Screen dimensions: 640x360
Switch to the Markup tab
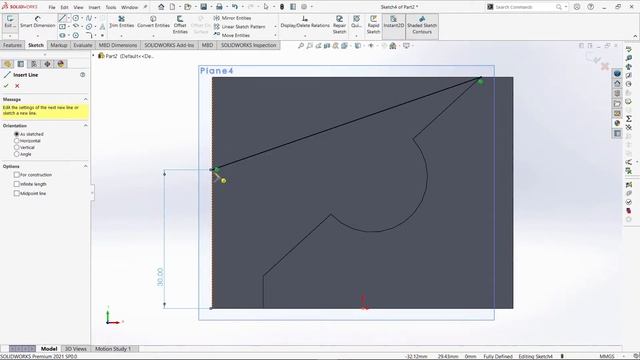click(59, 45)
